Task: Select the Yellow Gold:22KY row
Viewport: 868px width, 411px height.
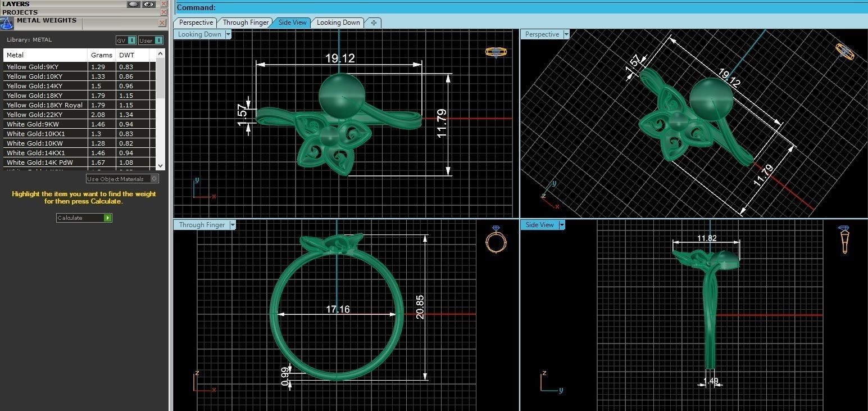Action: coord(79,115)
